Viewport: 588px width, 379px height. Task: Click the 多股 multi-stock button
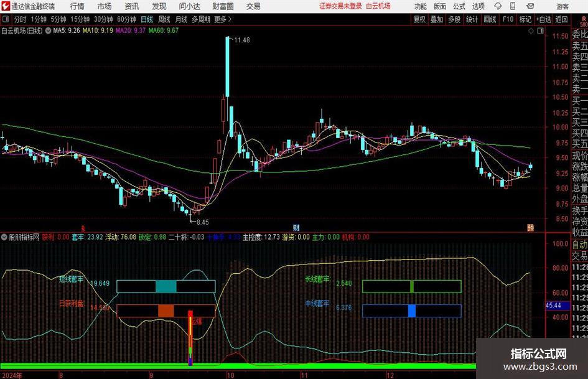pyautogui.click(x=454, y=19)
